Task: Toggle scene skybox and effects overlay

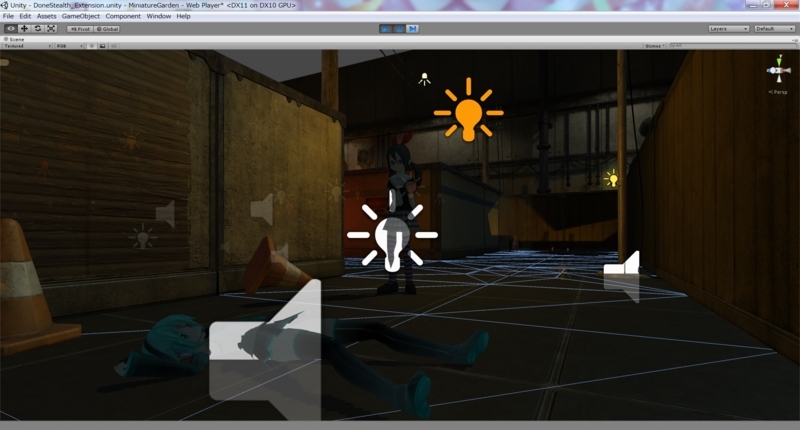Action: pyautogui.click(x=103, y=46)
